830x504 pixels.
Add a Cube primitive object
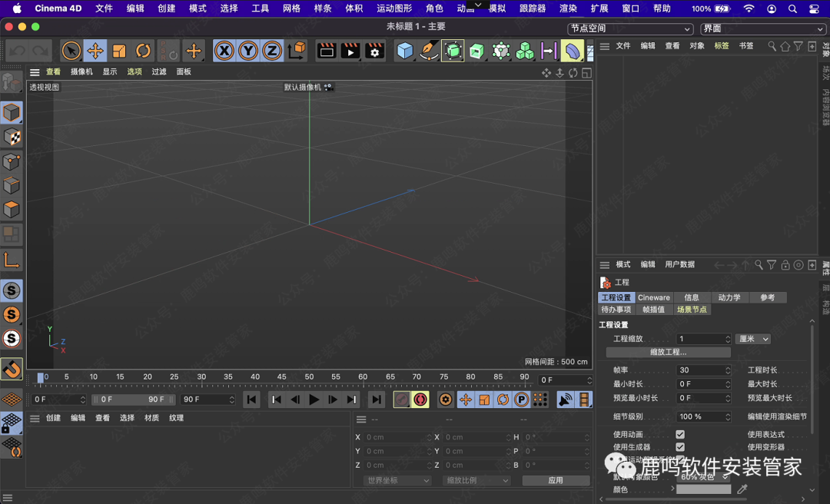[405, 51]
